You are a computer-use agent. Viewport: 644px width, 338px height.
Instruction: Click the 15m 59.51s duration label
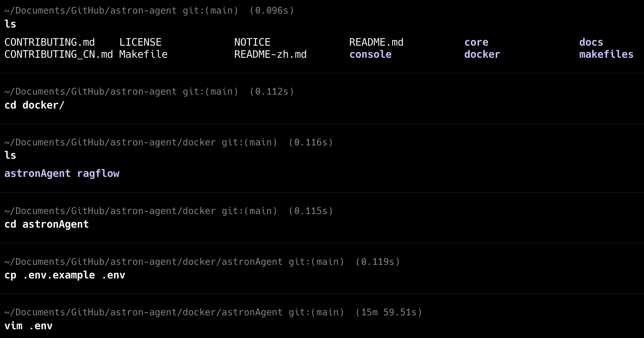coord(389,312)
